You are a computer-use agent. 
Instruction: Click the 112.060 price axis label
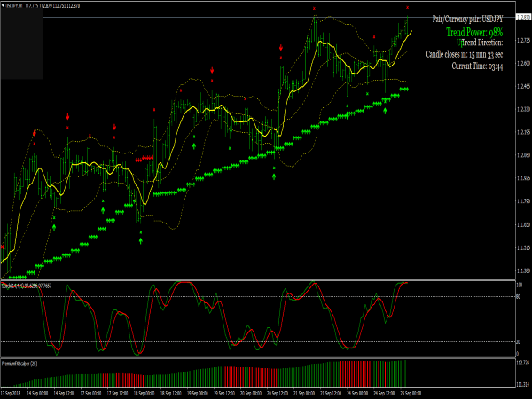pyautogui.click(x=523, y=155)
